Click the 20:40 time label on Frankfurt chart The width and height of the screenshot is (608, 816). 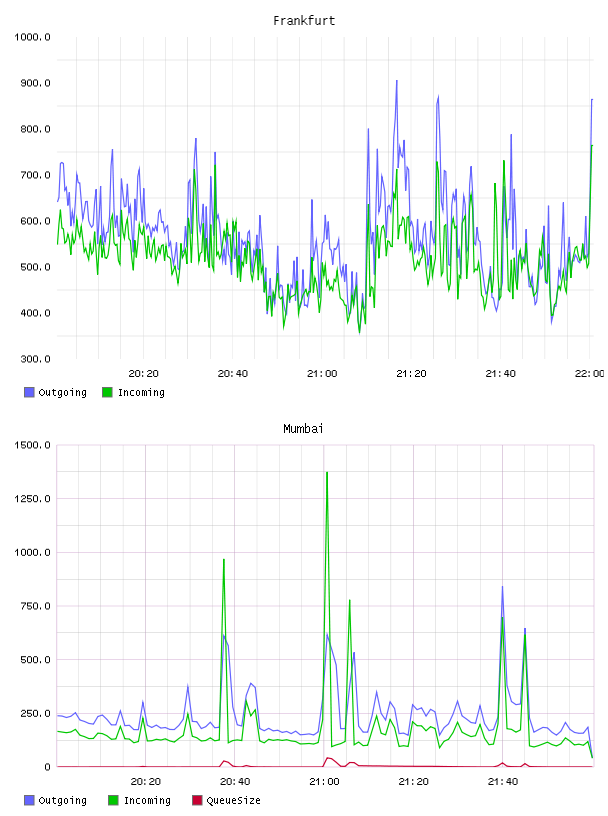point(233,373)
